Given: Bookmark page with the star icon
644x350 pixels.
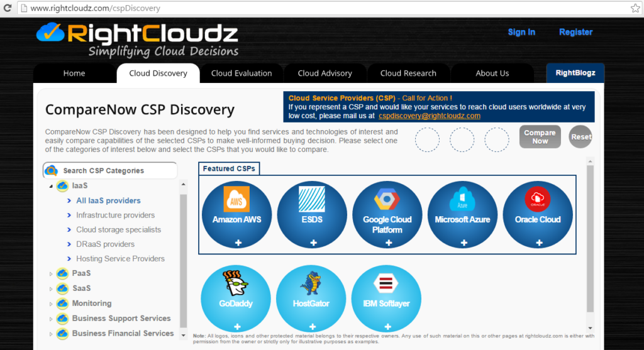Looking at the screenshot, I should pos(635,8).
